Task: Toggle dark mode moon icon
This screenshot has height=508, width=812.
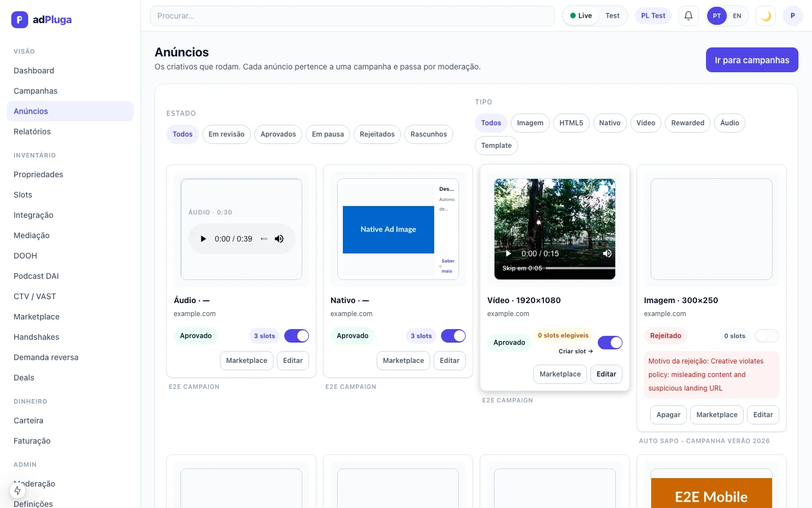Action: (x=766, y=16)
